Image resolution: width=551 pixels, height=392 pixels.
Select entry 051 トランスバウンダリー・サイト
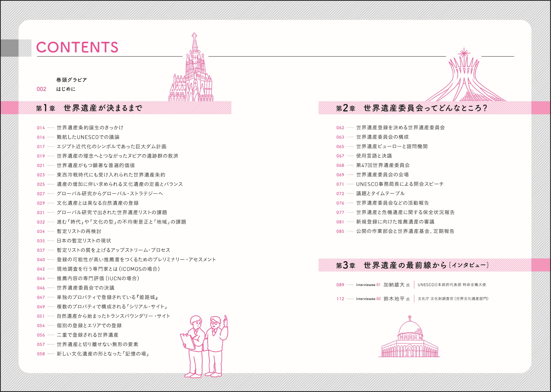(x=104, y=316)
